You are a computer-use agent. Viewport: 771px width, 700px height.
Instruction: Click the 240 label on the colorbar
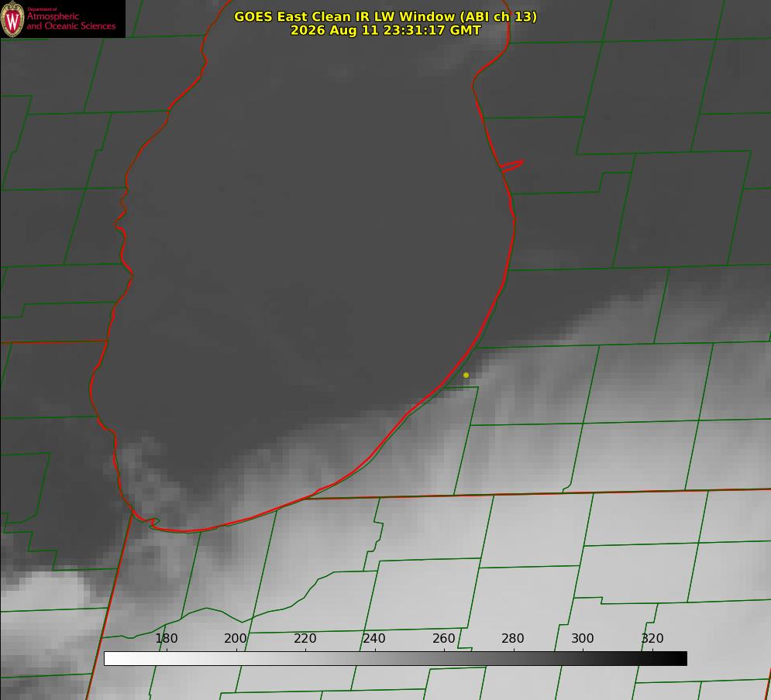[374, 638]
